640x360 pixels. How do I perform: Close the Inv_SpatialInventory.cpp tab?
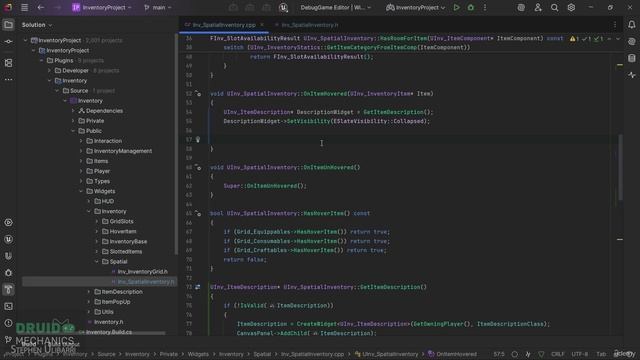point(262,25)
